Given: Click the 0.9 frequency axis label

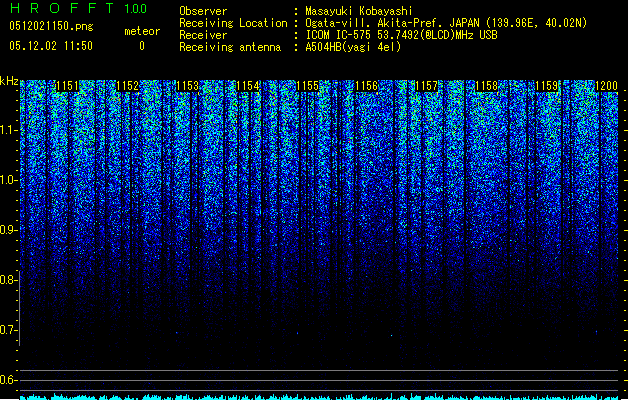Looking at the screenshot, I should [x=9, y=230].
